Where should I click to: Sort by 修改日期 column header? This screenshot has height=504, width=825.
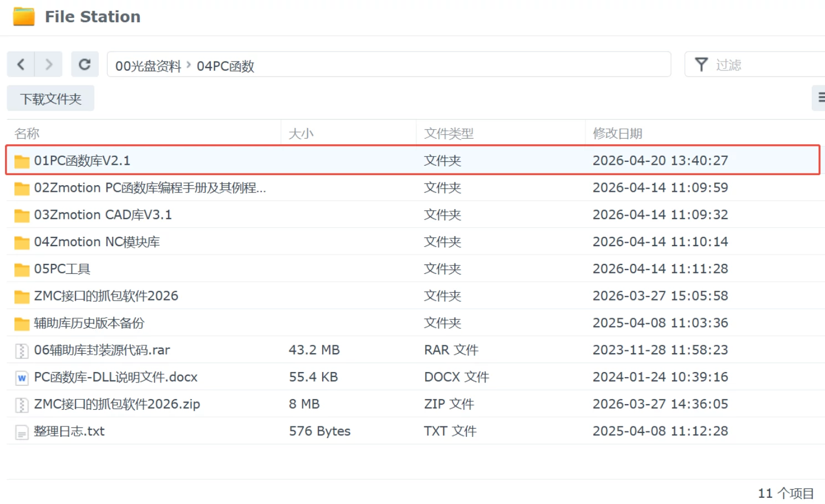[617, 134]
